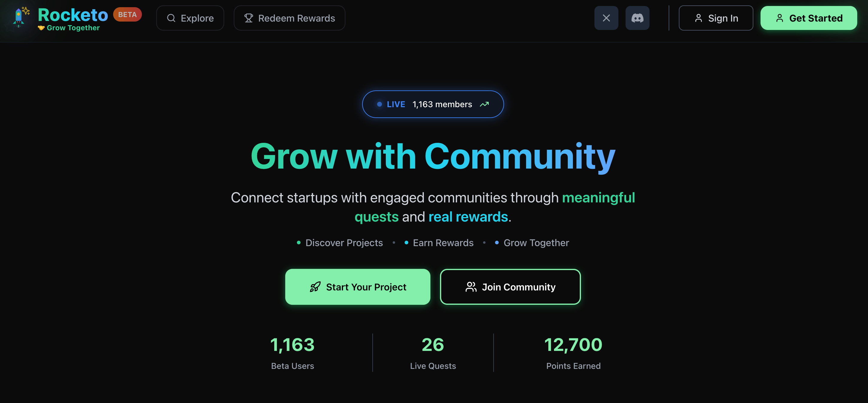Click the Rocketo brand name
This screenshot has height=403, width=868.
73,15
